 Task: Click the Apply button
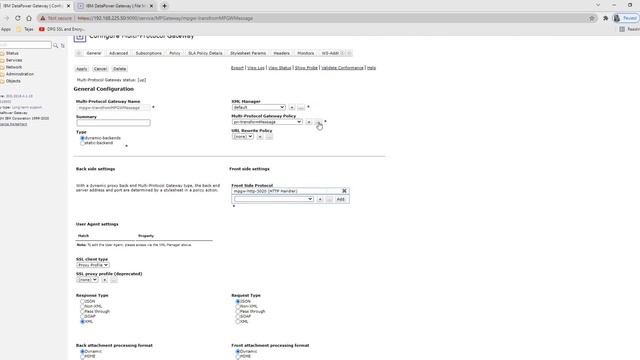tap(82, 69)
